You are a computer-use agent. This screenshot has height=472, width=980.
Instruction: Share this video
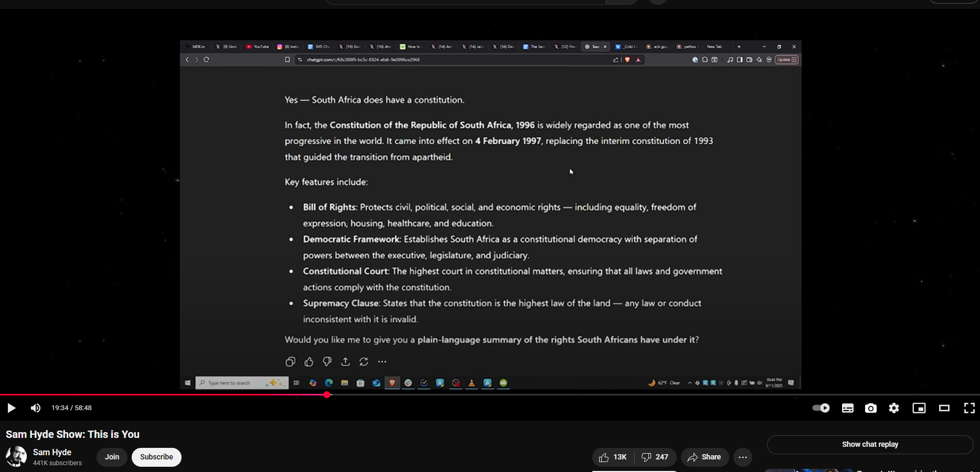coord(705,457)
